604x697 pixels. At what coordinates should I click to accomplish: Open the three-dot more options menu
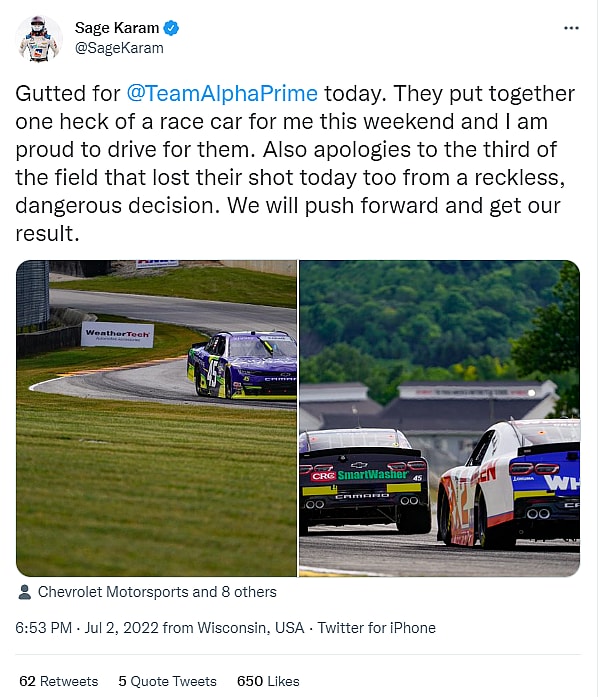click(571, 28)
